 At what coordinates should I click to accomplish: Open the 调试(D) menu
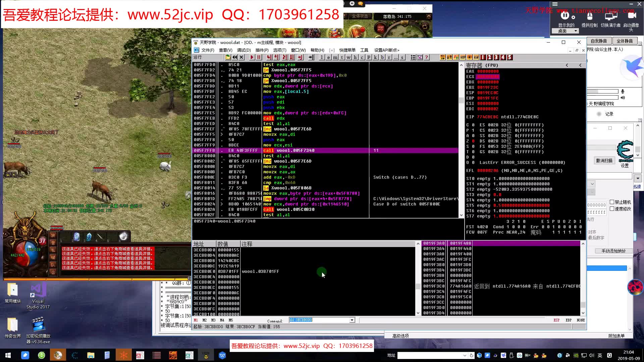coord(244,50)
